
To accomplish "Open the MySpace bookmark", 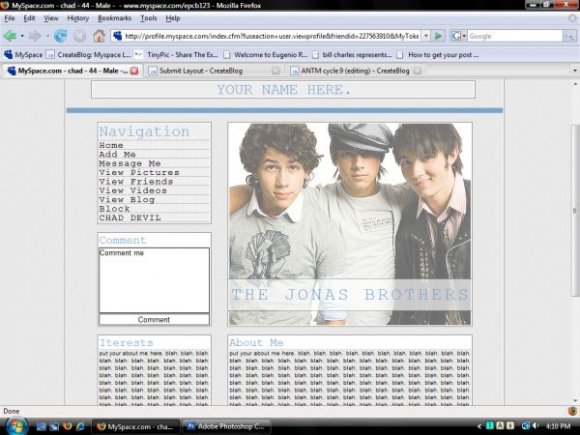I will pyautogui.click(x=23, y=55).
